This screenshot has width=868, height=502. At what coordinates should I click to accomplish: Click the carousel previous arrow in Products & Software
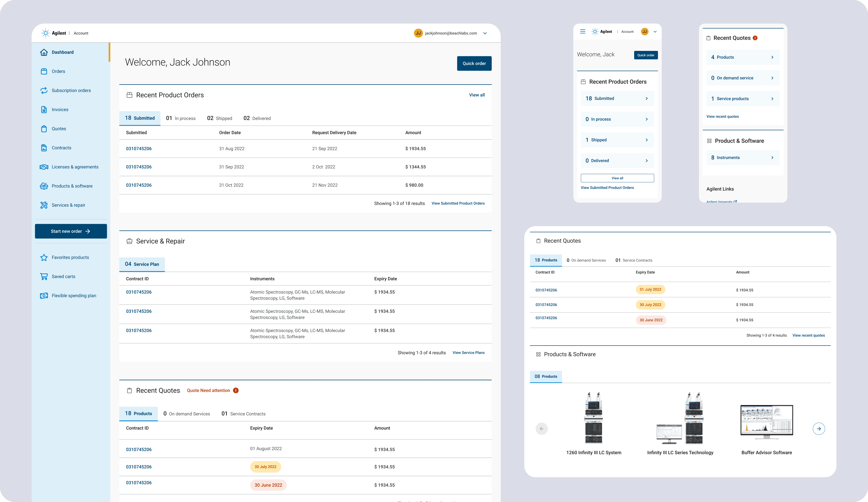pyautogui.click(x=541, y=429)
